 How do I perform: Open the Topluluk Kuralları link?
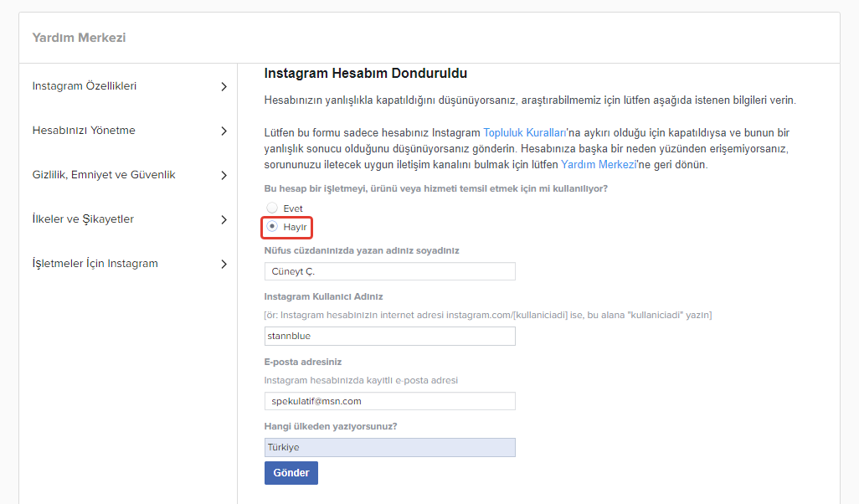coord(525,133)
